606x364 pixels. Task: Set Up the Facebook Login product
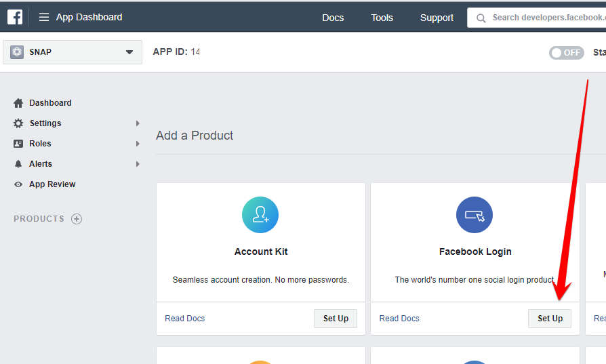550,319
